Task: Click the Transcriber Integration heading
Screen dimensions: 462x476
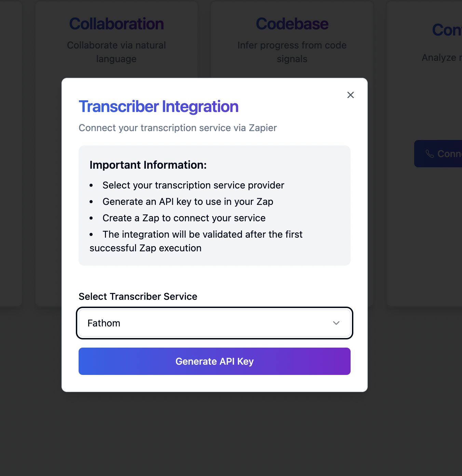Action: tap(159, 107)
